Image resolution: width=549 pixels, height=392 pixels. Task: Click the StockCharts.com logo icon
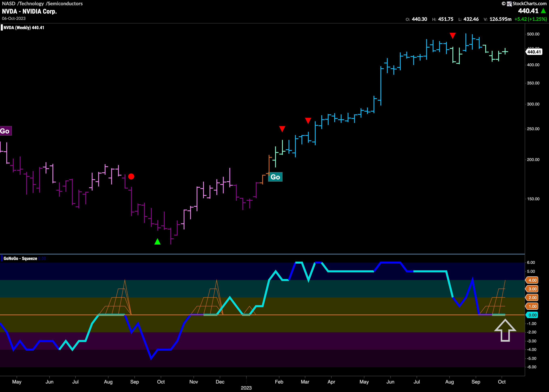click(509, 4)
